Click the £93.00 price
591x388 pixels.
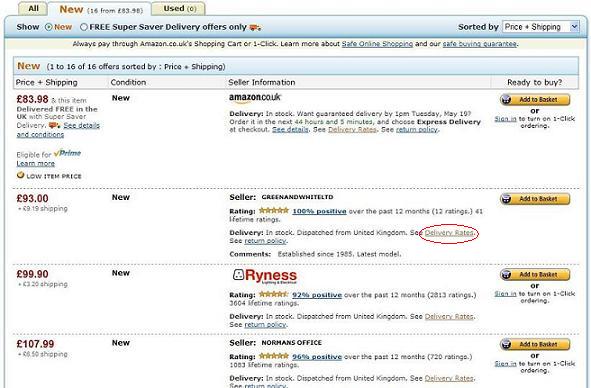pyautogui.click(x=32, y=198)
